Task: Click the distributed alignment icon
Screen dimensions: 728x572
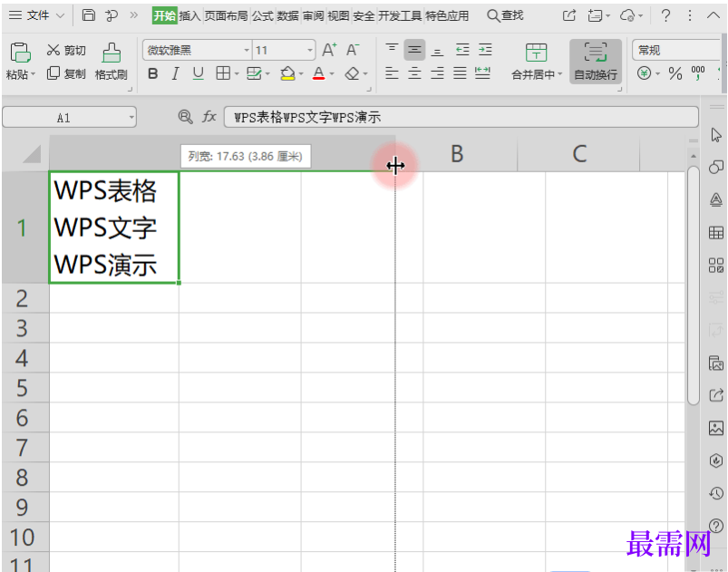Action: [483, 73]
